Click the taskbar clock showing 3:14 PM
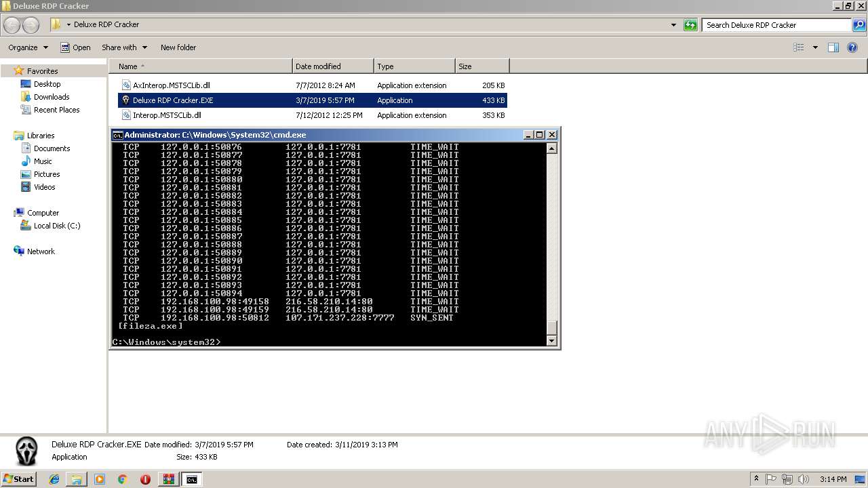 point(833,479)
